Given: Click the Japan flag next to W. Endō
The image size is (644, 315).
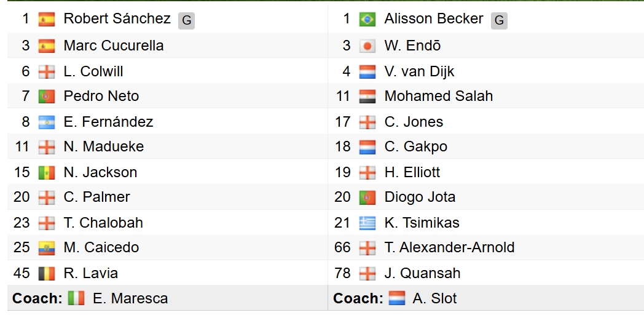Looking at the screenshot, I should coord(367,46).
